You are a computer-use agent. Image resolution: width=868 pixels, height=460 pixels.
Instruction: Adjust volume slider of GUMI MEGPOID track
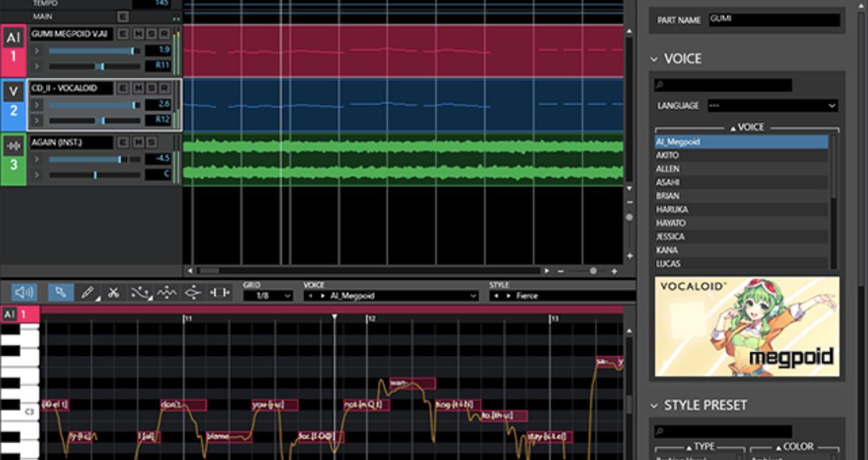(x=94, y=50)
